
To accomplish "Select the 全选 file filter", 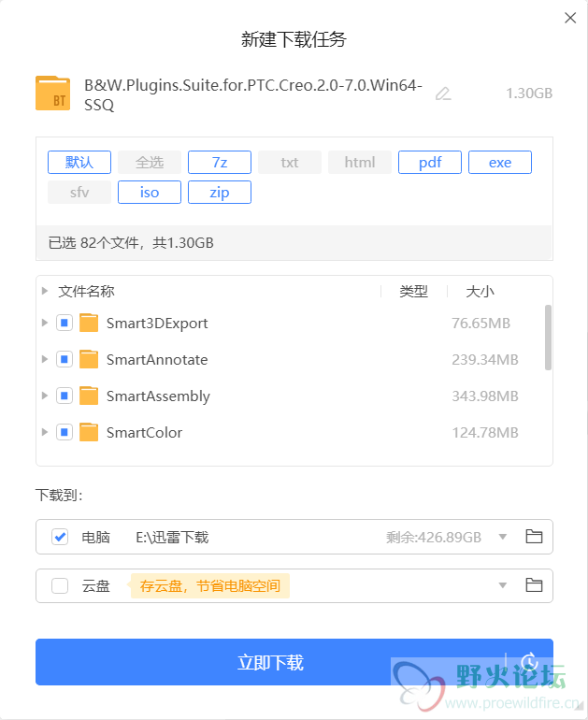I will pyautogui.click(x=150, y=162).
